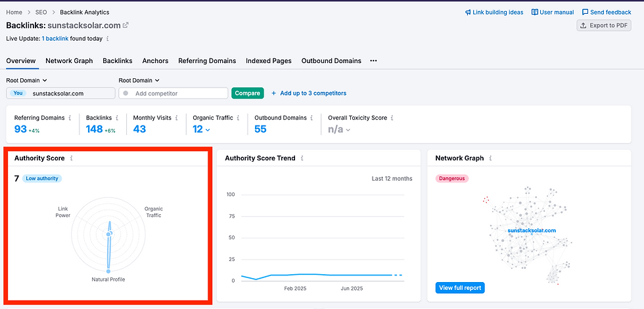This screenshot has height=309, width=644.
Task: Open the first Root Domain dropdown
Action: [x=27, y=80]
